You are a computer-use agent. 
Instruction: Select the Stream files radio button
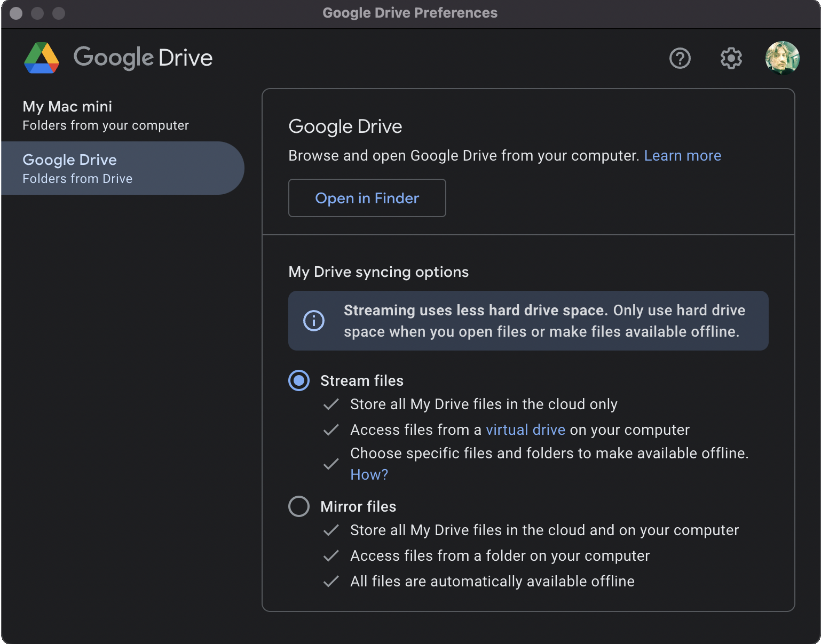(x=299, y=380)
